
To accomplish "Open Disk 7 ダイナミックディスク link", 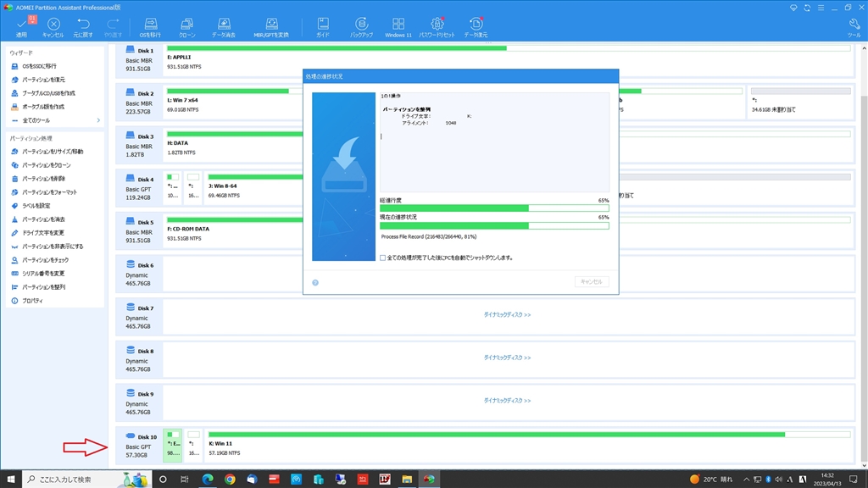I will (507, 315).
